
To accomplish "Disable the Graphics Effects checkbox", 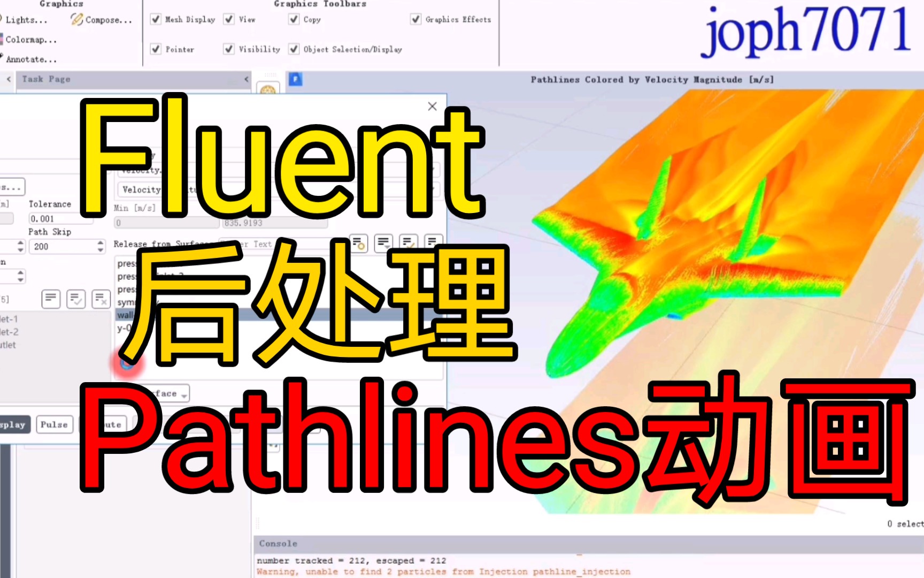I will 415,19.
